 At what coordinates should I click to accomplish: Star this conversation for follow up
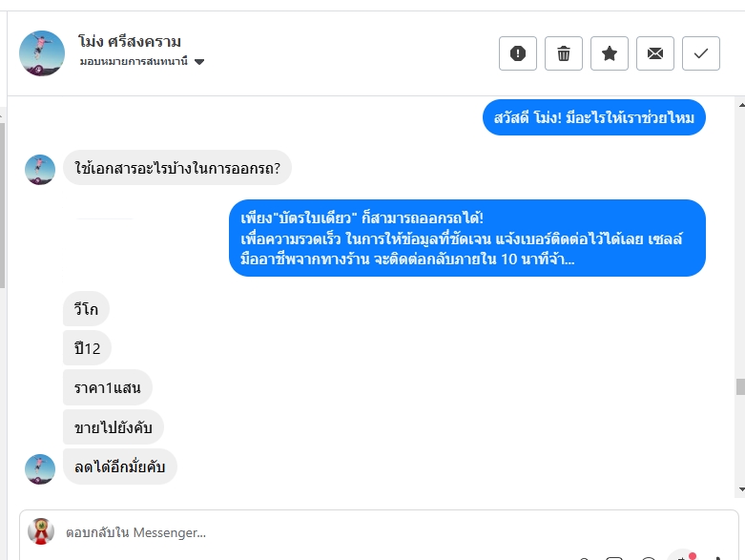coord(610,53)
